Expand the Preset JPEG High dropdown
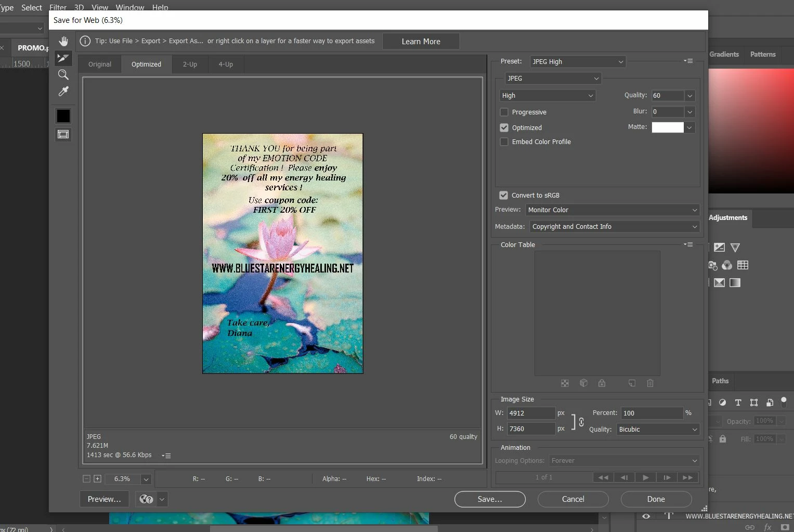Screen dimensions: 794x532 pyautogui.click(x=577, y=61)
